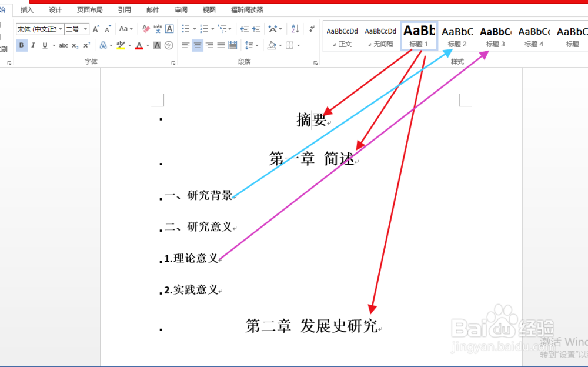
Task: Open the underline style dropdown
Action: (54, 45)
